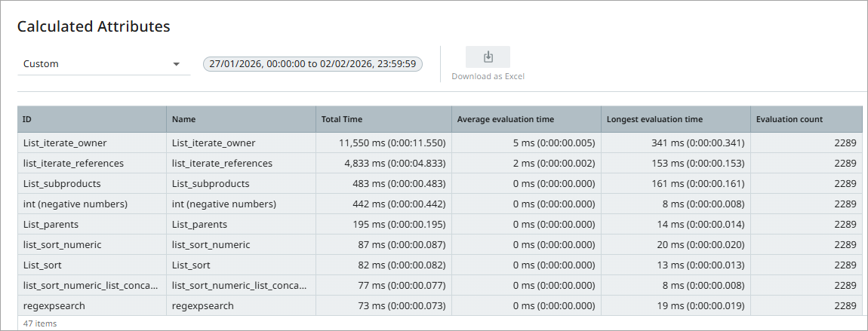Select the List_iterate_owner ID cell
The height and width of the screenshot is (331, 868).
65,143
